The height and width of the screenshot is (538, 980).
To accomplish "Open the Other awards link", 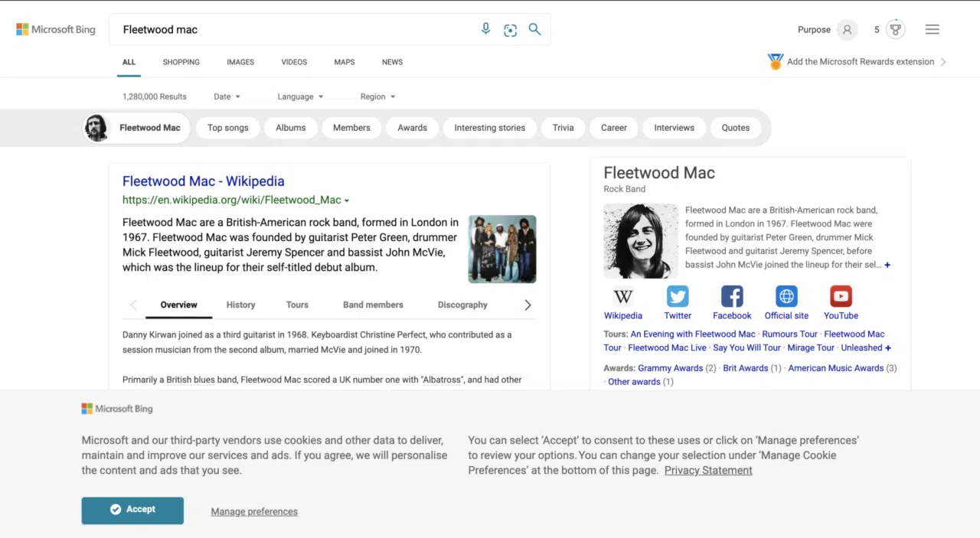I will click(x=634, y=382).
